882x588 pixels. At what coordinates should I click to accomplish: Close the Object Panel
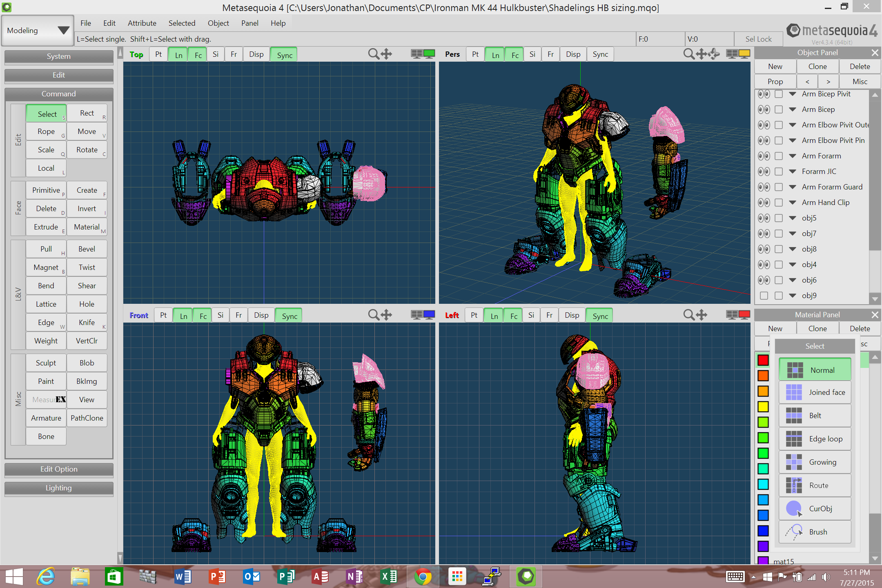(x=875, y=53)
